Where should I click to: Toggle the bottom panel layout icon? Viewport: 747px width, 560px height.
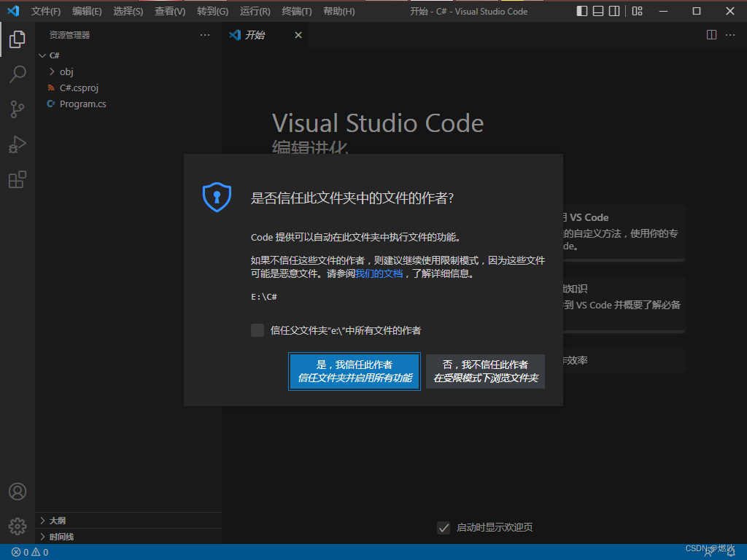click(598, 11)
